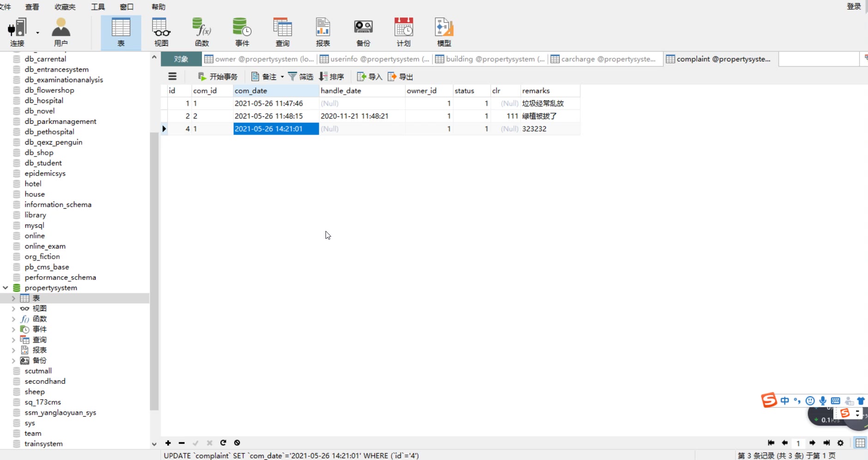Switch to the owner @propertysystem tab

point(259,59)
